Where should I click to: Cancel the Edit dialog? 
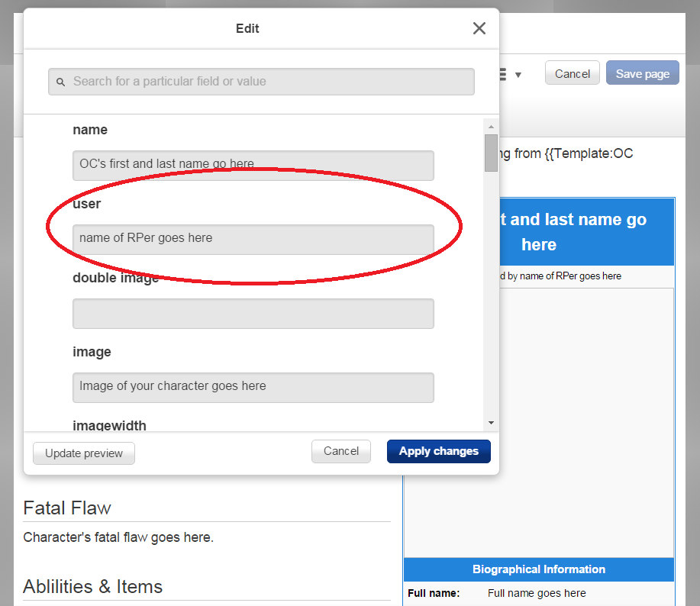pyautogui.click(x=341, y=451)
